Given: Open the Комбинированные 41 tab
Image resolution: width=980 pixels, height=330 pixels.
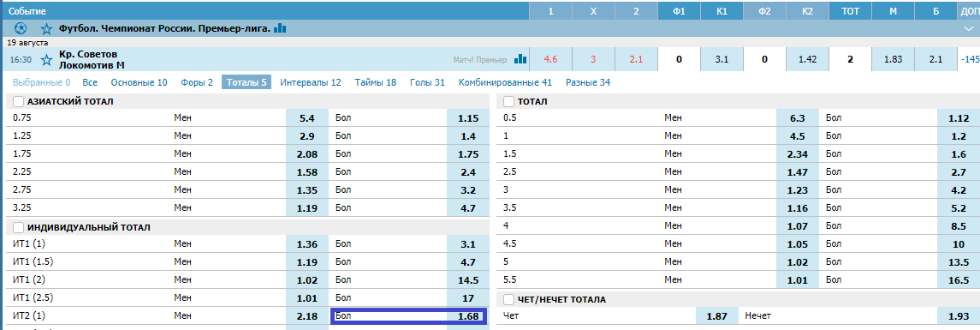Looking at the screenshot, I should [x=505, y=82].
